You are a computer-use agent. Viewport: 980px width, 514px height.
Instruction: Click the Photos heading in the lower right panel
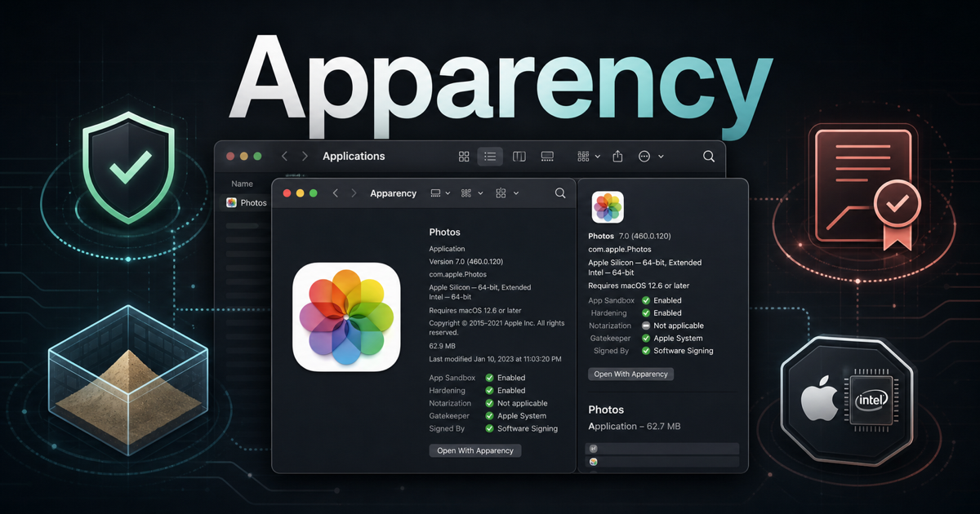(606, 410)
